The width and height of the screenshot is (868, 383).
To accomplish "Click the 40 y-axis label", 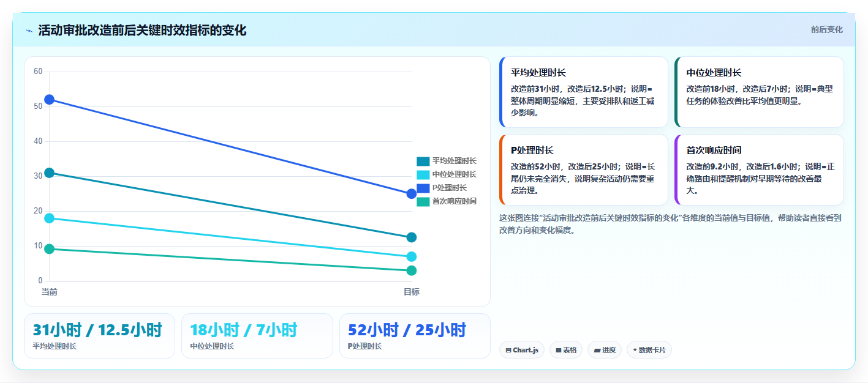I will pyautogui.click(x=38, y=141).
